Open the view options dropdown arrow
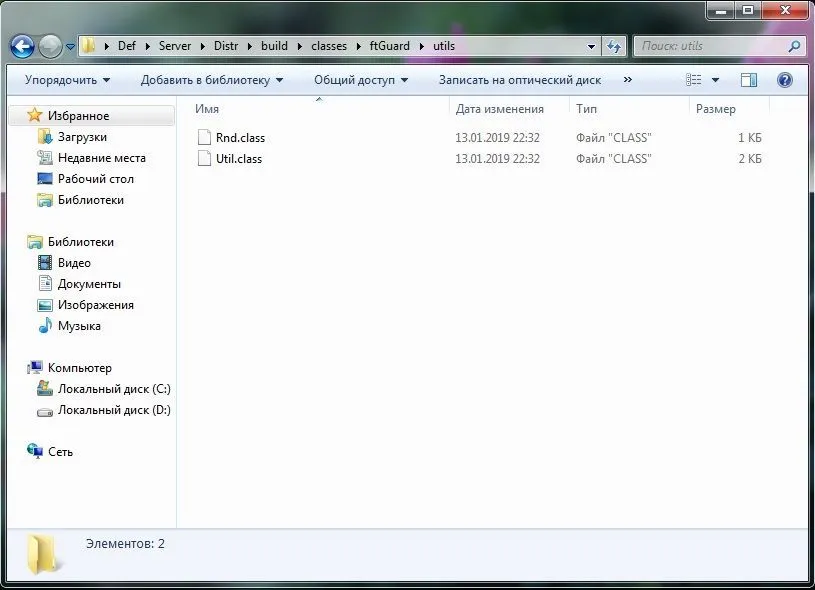This screenshot has height=590, width=815. (x=715, y=80)
